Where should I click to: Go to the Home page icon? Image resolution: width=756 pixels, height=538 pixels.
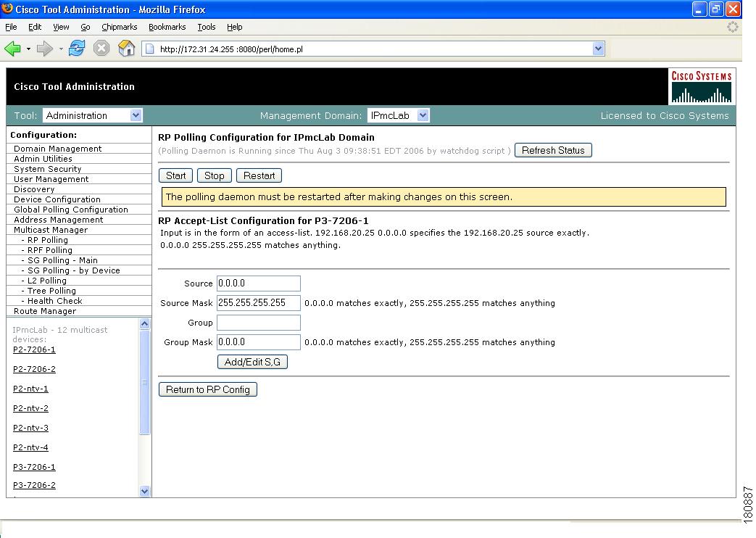pos(126,49)
